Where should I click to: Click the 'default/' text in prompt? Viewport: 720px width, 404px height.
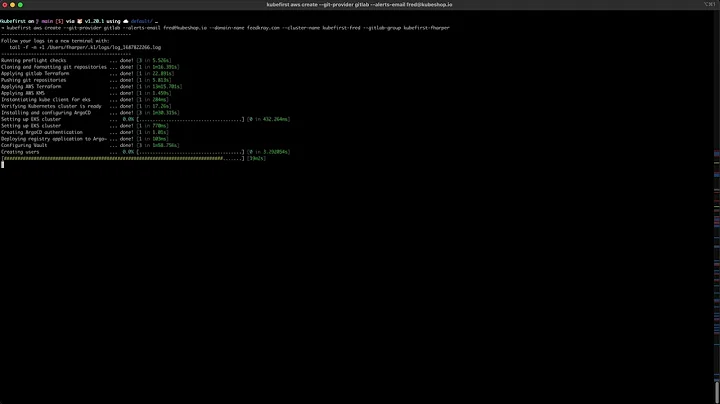[141, 21]
